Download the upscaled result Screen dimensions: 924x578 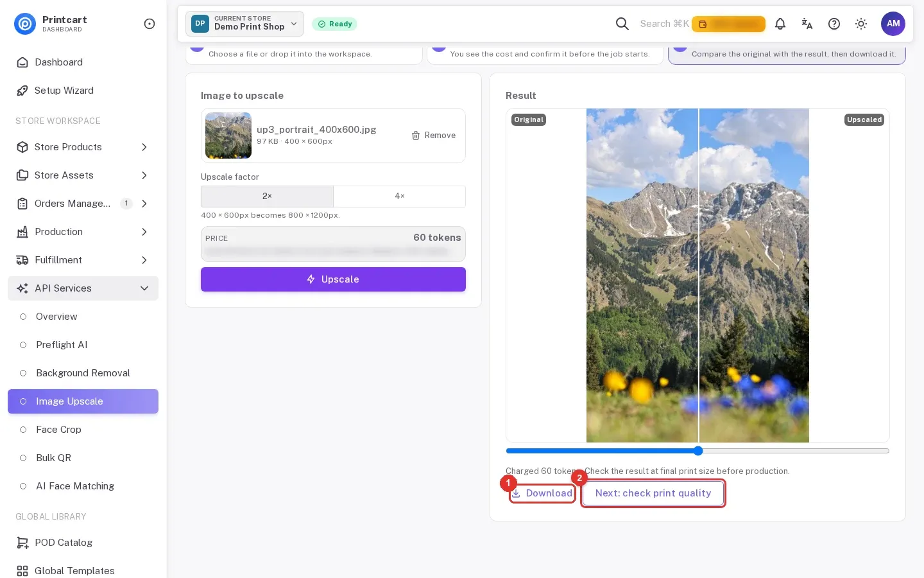543,493
